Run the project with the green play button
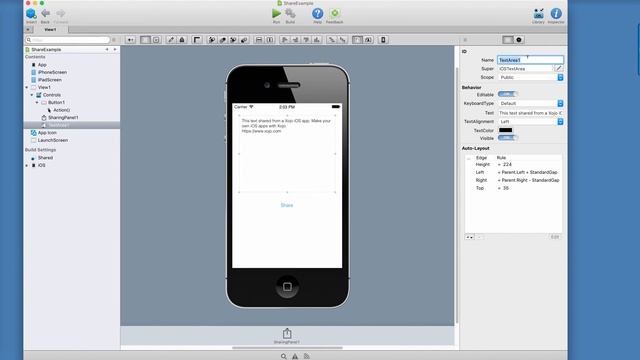 click(276, 13)
